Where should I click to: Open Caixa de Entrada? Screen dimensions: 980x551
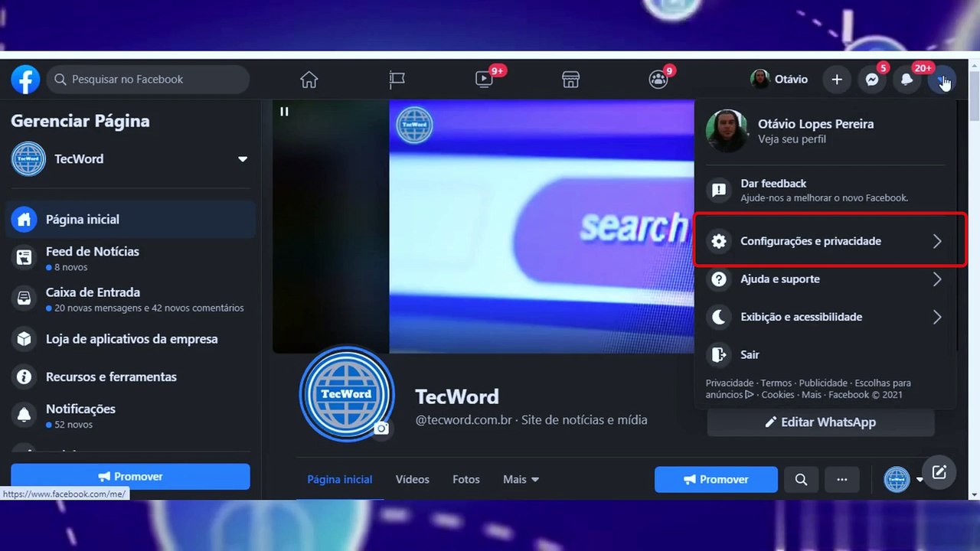[132, 299]
